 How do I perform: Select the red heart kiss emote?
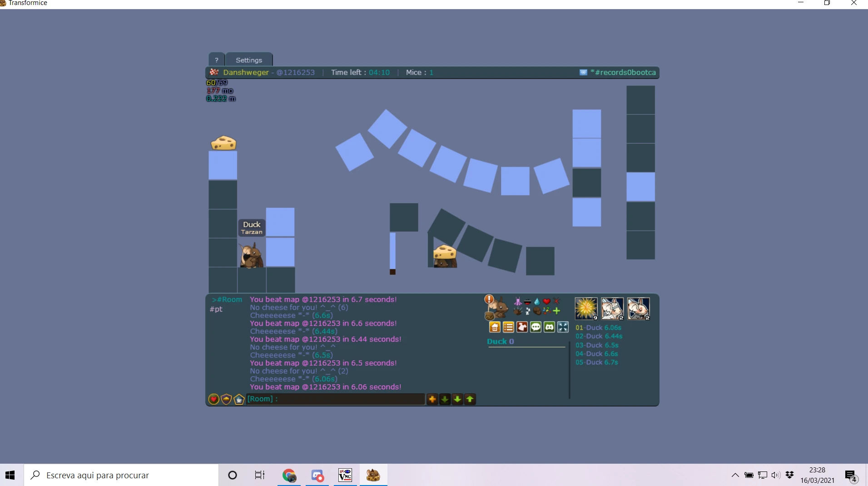(x=546, y=302)
